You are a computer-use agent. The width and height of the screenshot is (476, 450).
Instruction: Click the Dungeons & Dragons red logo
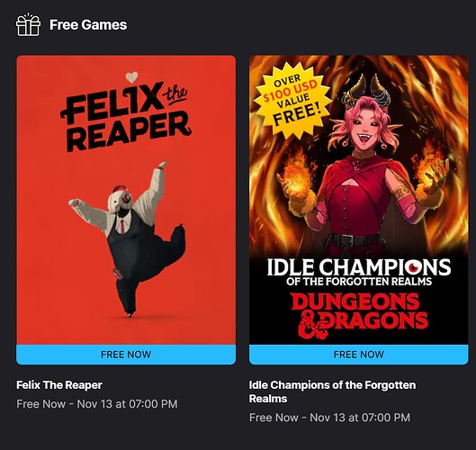(360, 316)
